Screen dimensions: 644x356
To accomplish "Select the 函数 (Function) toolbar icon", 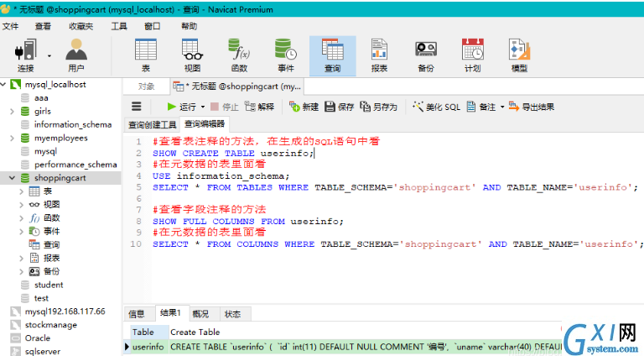I will (x=239, y=55).
